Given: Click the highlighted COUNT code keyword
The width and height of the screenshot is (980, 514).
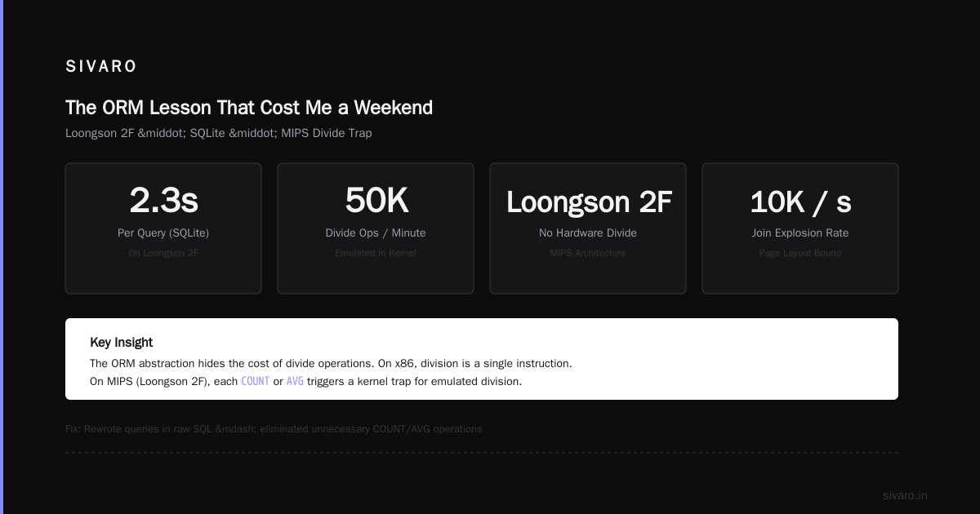Looking at the screenshot, I should pyautogui.click(x=256, y=381).
